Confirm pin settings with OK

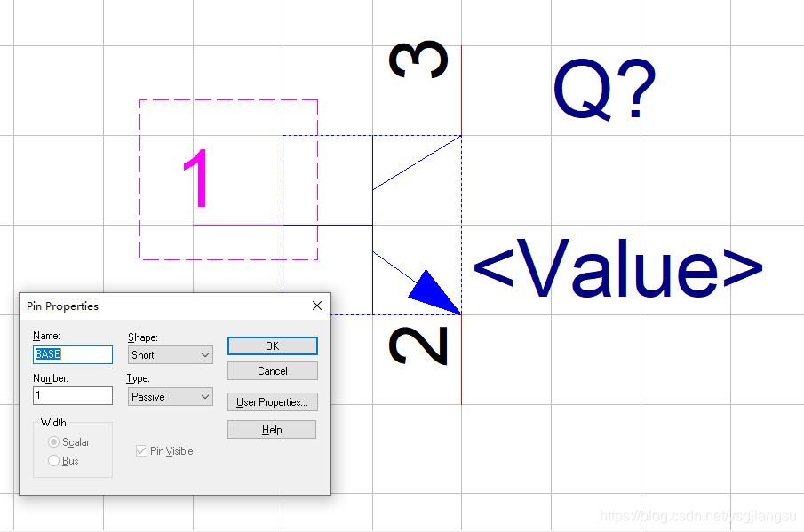(272, 345)
